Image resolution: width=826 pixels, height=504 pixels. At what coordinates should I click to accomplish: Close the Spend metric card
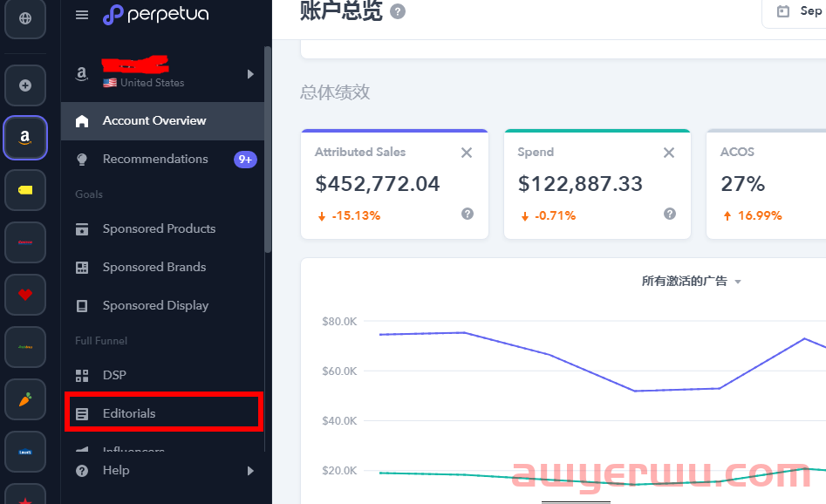coord(669,153)
